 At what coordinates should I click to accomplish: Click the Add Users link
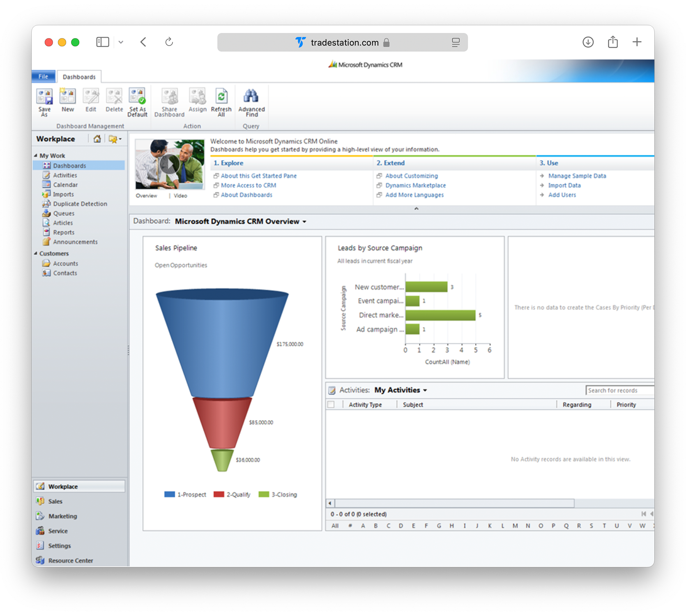(x=562, y=195)
